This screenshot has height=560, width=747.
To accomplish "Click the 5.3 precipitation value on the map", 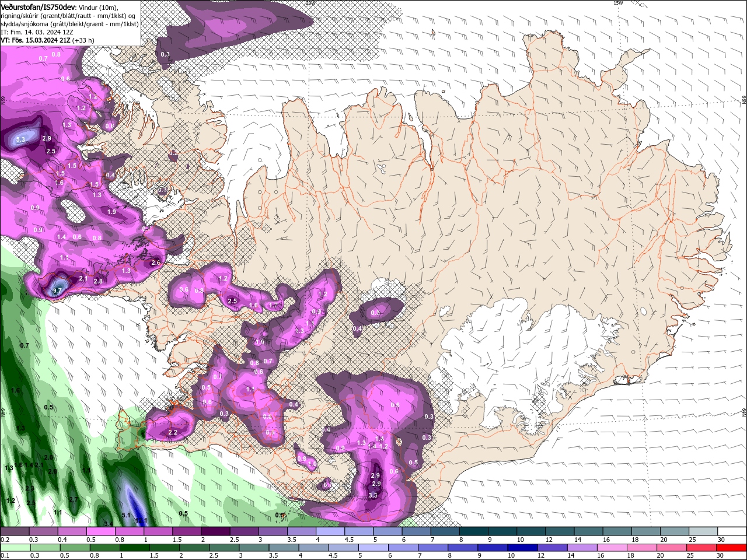I will (x=21, y=139).
